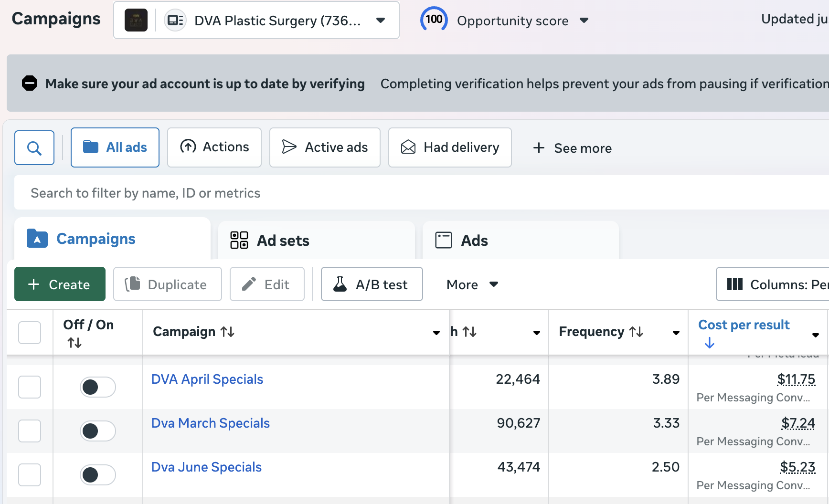Expand the Opportunity score dropdown
The image size is (829, 504).
584,21
